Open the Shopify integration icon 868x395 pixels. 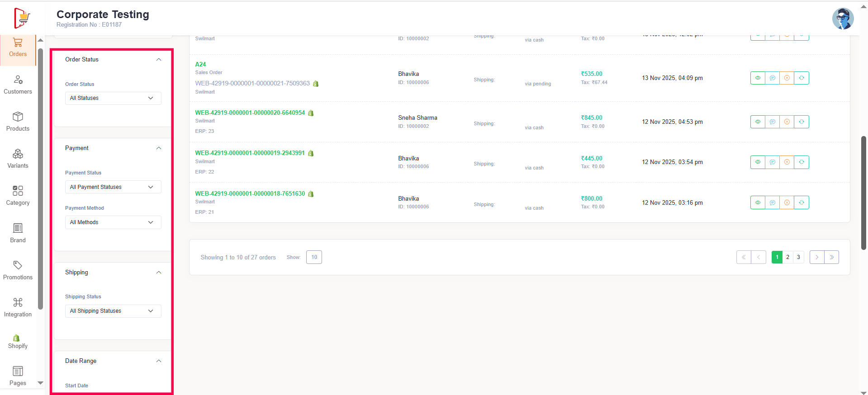pyautogui.click(x=18, y=342)
